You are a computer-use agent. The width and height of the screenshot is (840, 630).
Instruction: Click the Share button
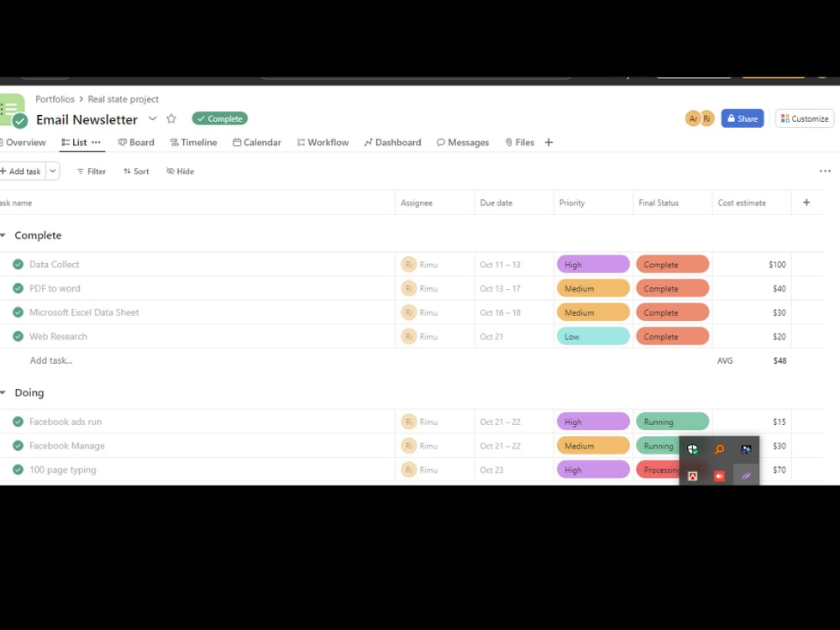pos(742,118)
